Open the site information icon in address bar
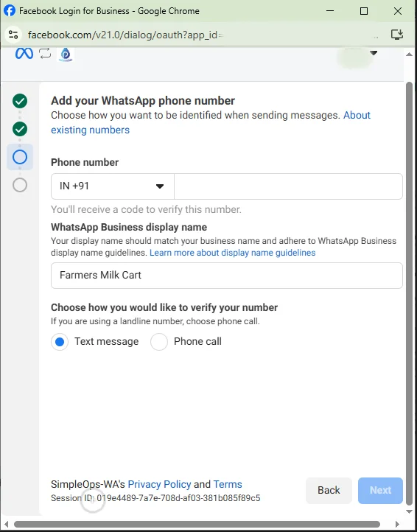 tap(13, 35)
